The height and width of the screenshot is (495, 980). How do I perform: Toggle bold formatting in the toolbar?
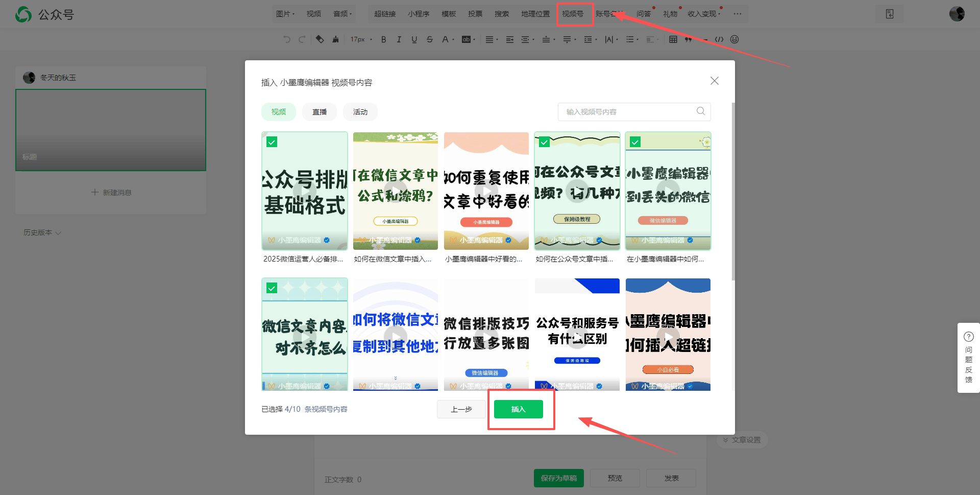point(383,39)
